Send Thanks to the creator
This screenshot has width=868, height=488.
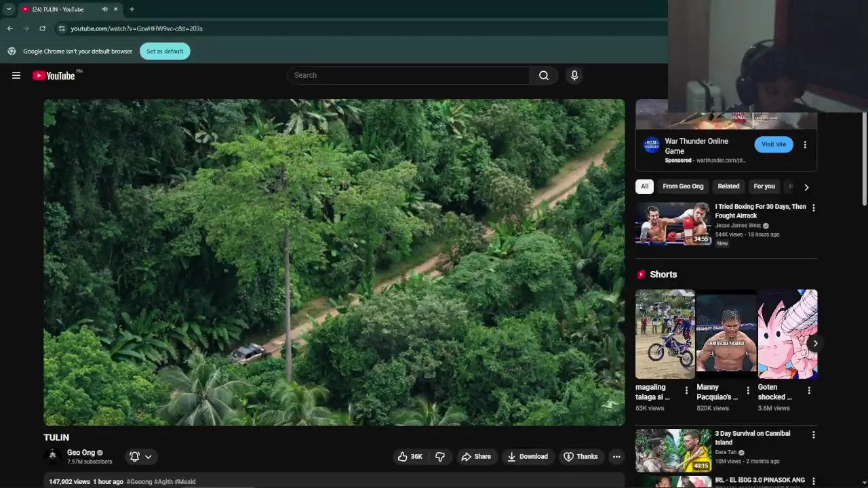click(x=580, y=456)
